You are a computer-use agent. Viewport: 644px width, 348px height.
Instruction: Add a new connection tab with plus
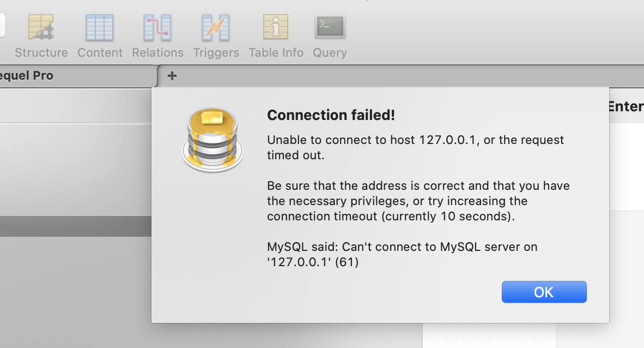pyautogui.click(x=172, y=76)
